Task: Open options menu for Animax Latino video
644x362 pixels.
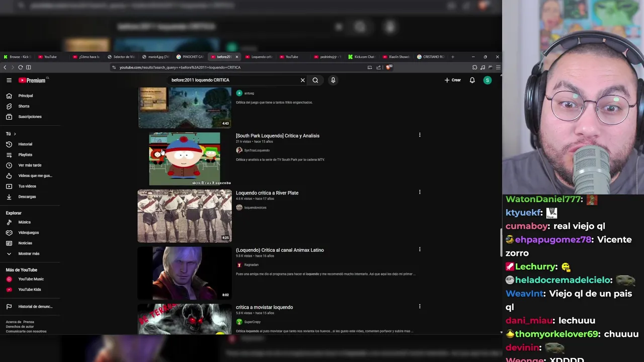Action: click(420, 249)
